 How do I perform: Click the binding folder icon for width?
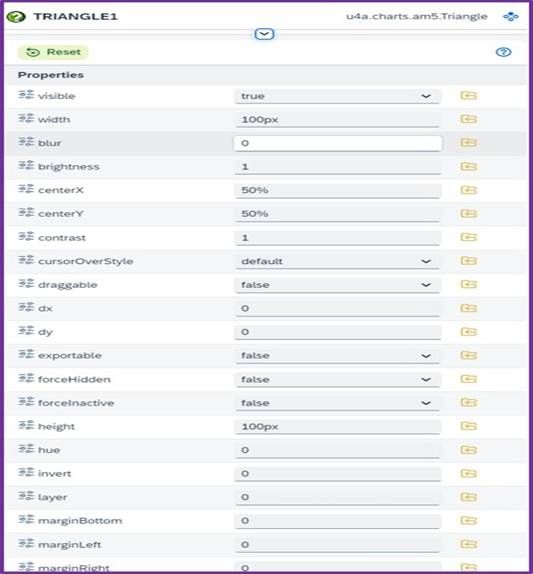tap(469, 119)
